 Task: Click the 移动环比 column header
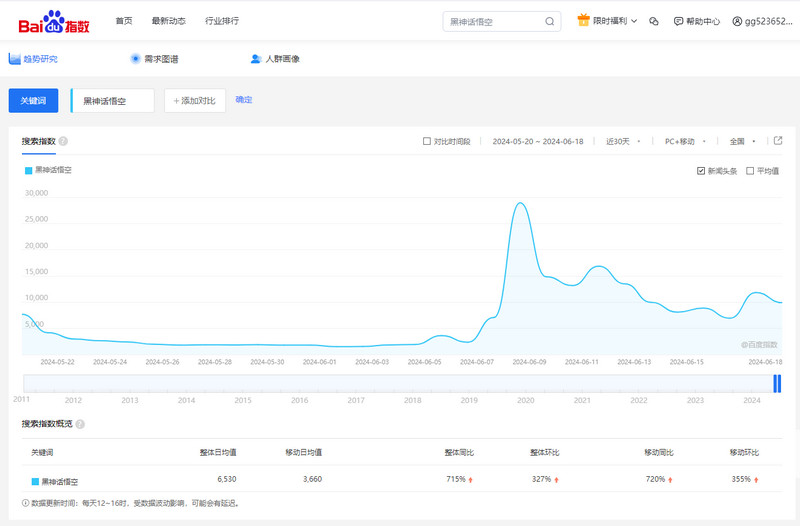(744, 453)
